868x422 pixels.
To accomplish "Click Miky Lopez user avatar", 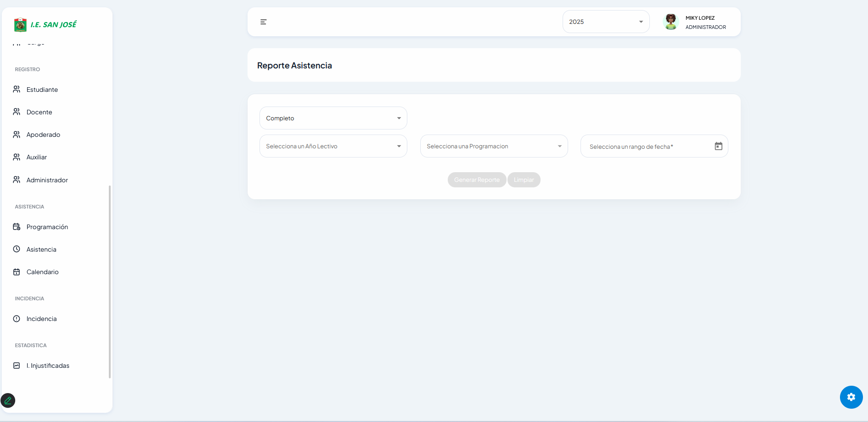I will tap(671, 22).
